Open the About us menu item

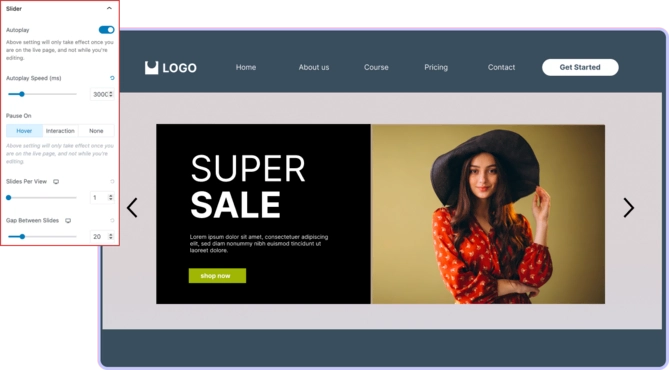coord(314,67)
